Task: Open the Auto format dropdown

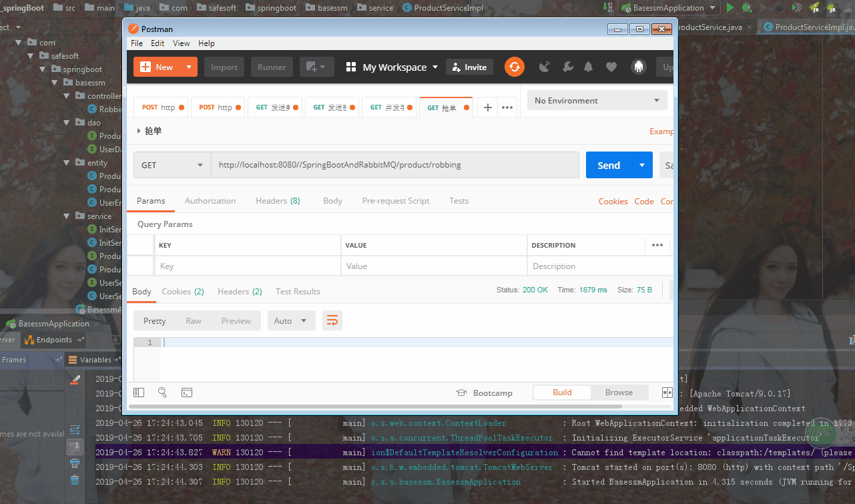Action: coord(292,320)
